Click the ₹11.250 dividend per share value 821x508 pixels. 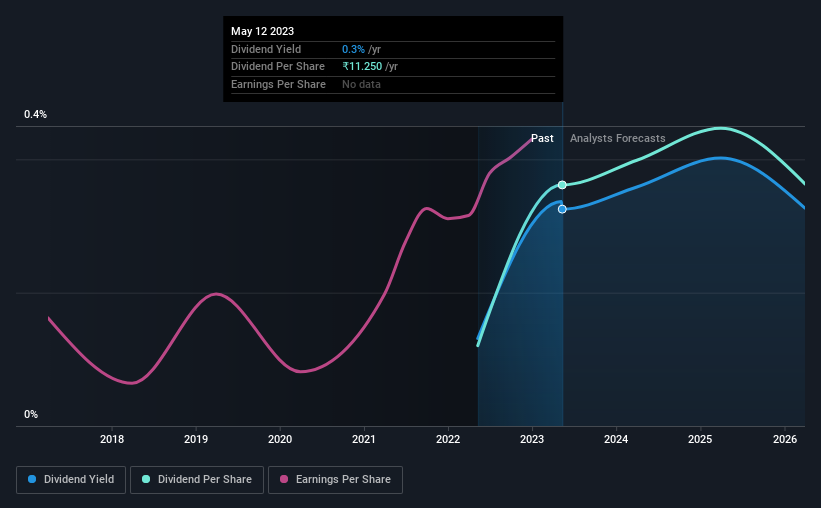pyautogui.click(x=362, y=67)
